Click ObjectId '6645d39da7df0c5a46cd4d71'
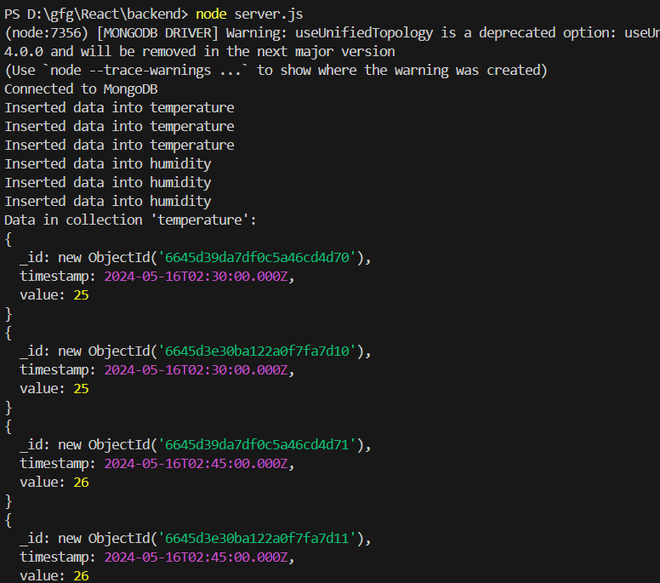660x583 pixels. click(x=257, y=445)
